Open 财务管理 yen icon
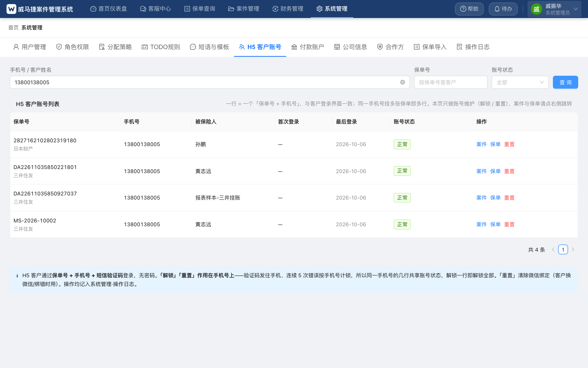The height and width of the screenshot is (368, 588). coord(275,9)
